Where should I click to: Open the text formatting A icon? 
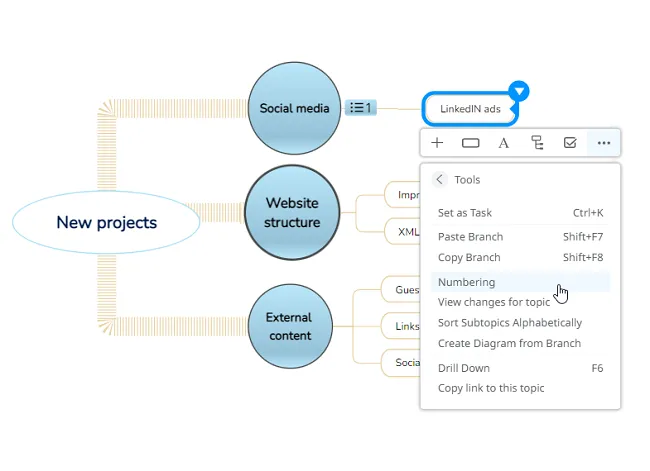click(x=504, y=143)
